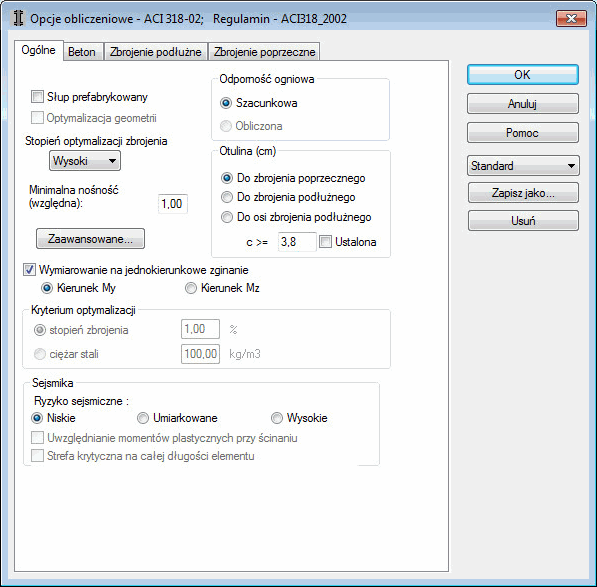Screen dimensions: 597x587
Task: Enable Słup prefabrykowany checkbox
Action: tap(37, 97)
